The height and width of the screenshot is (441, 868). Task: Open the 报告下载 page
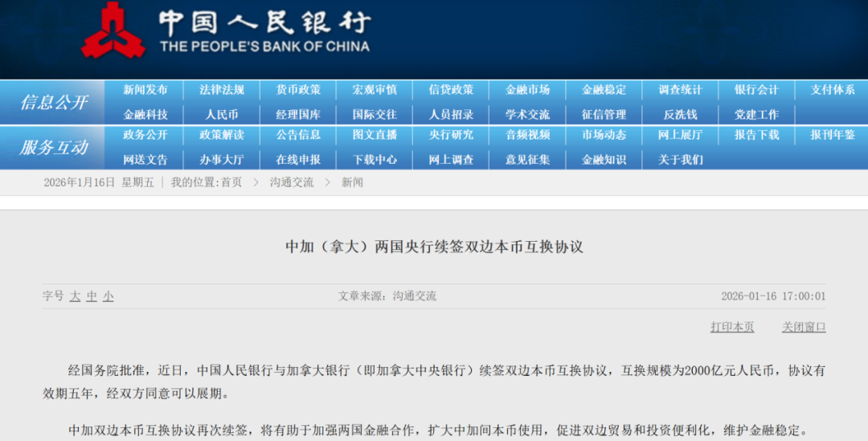tap(756, 135)
